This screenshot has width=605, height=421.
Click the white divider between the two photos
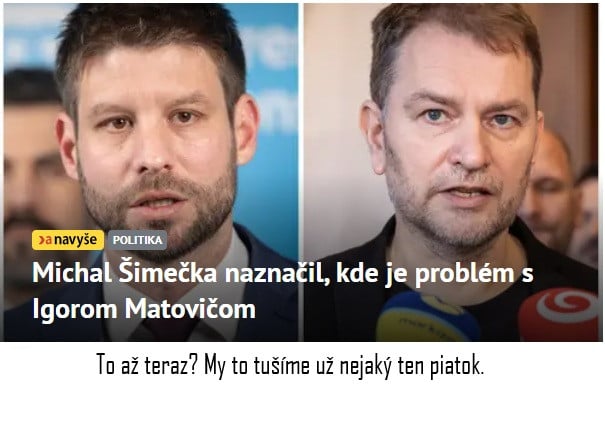(301, 172)
